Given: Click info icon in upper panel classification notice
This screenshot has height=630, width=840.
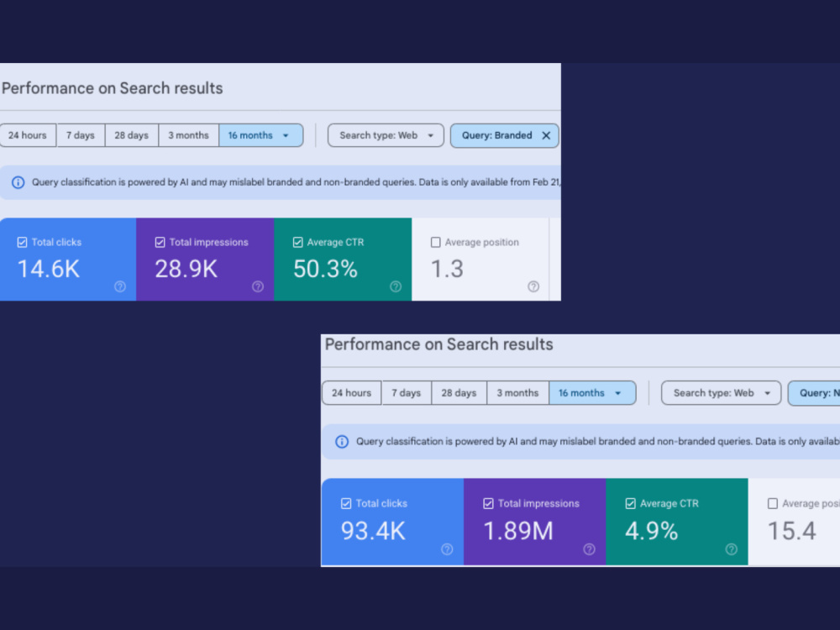Looking at the screenshot, I should (18, 182).
